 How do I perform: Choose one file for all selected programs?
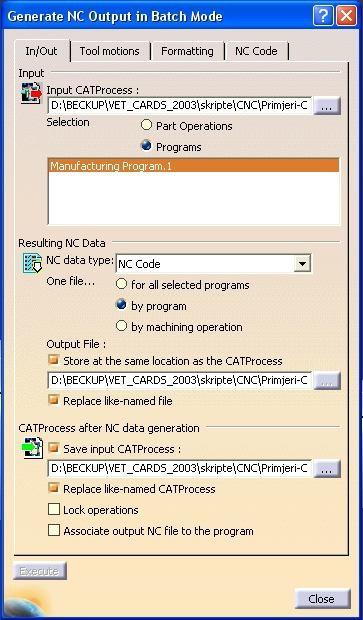coord(121,284)
